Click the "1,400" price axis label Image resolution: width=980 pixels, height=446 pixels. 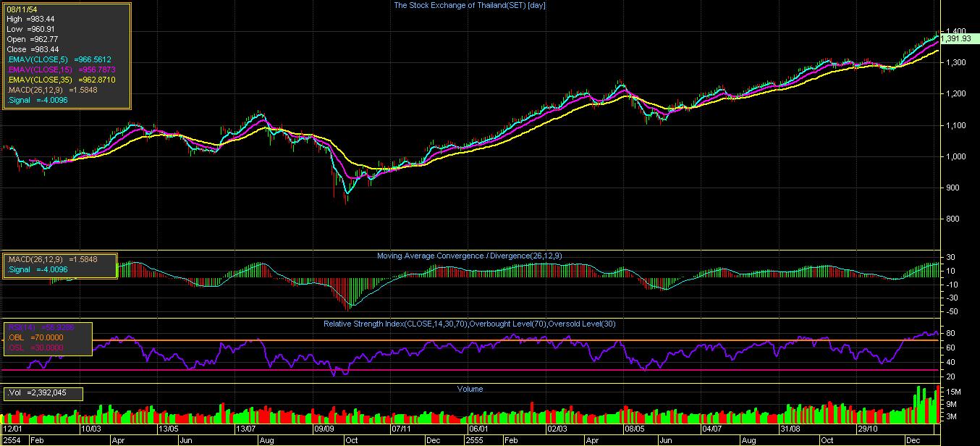[956, 31]
